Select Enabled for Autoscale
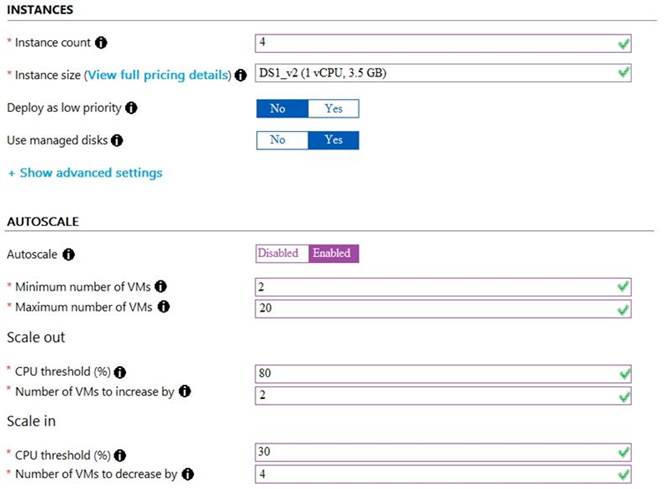This screenshot has width=667, height=489. click(x=334, y=253)
